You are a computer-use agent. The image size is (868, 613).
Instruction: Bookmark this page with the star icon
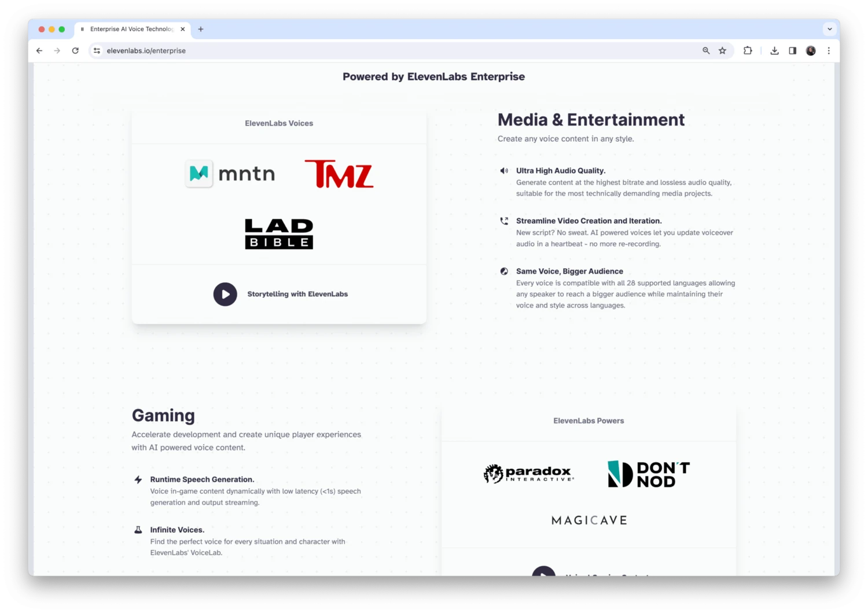pyautogui.click(x=722, y=51)
